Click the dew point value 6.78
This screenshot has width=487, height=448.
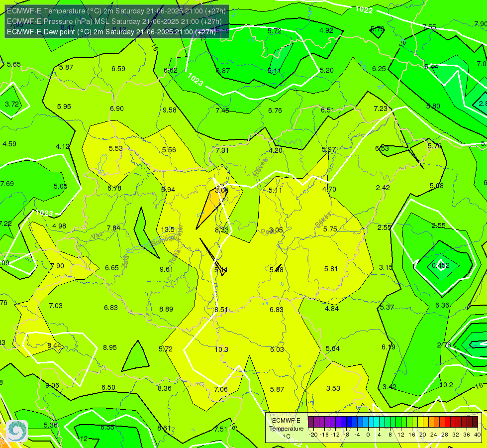coord(114,188)
